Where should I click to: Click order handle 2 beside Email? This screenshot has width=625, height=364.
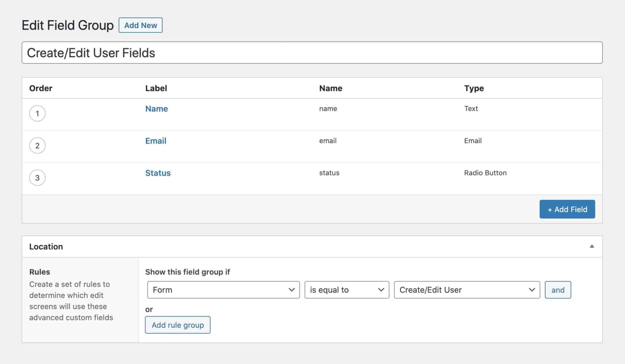[x=37, y=145]
